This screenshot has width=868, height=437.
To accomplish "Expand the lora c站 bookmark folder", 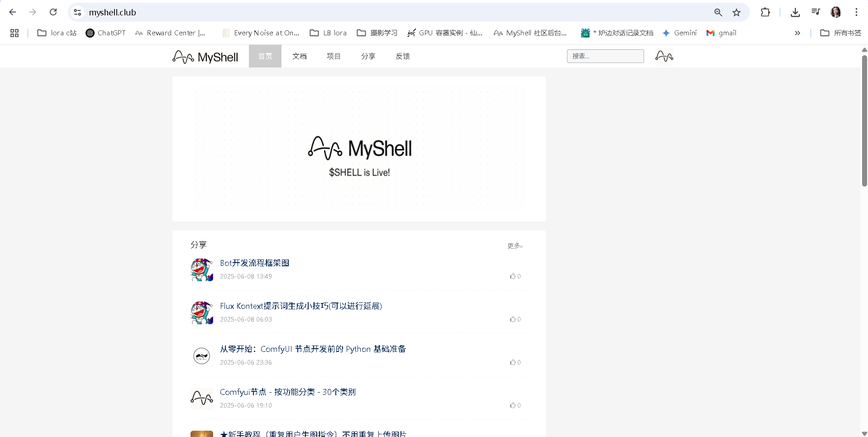I will click(x=57, y=33).
